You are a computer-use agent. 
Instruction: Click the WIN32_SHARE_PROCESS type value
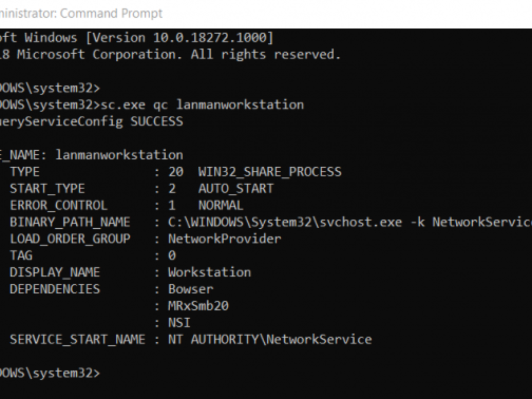tap(270, 172)
